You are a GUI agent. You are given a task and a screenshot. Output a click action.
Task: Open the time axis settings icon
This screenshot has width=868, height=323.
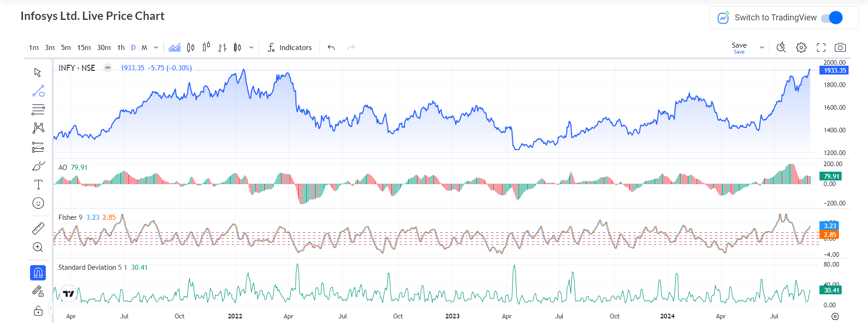(835, 317)
